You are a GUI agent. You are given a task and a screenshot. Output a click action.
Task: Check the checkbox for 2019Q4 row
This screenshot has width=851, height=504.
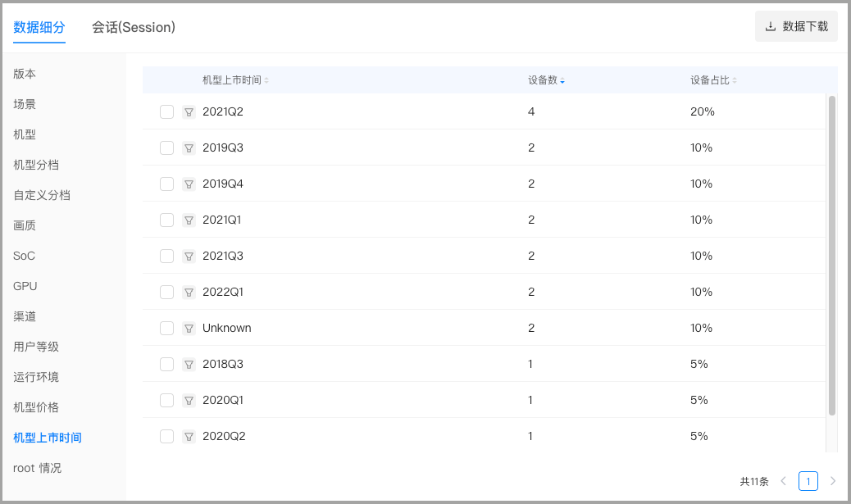[166, 184]
